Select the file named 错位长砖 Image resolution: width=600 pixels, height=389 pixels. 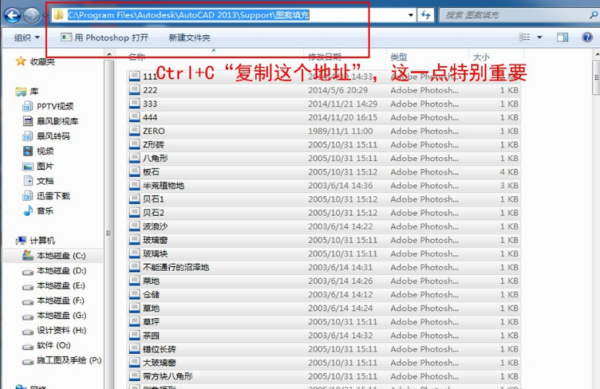tap(323, 349)
